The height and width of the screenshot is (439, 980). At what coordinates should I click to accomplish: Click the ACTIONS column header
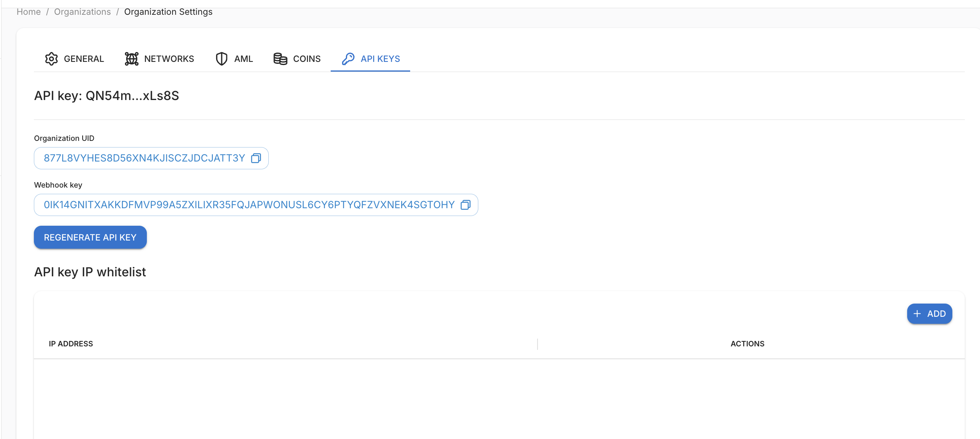(x=747, y=344)
